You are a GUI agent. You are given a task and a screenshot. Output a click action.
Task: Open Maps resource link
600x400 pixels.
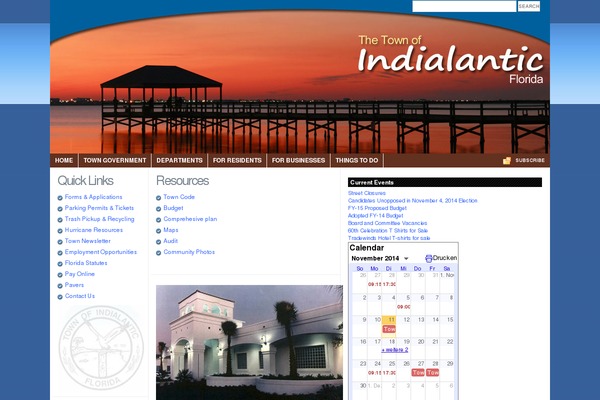[x=171, y=230]
